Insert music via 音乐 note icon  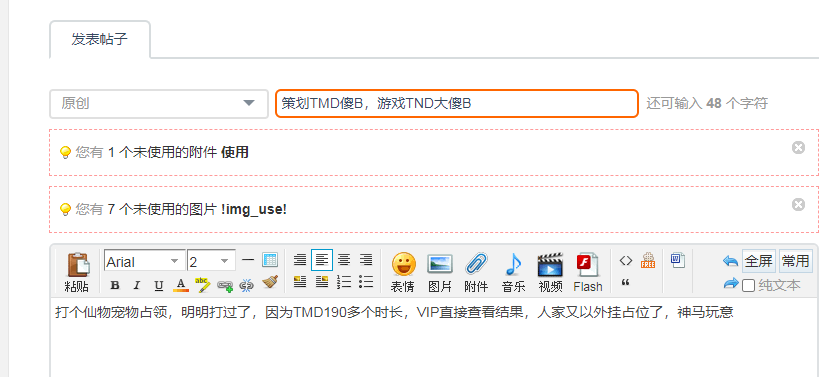pyautogui.click(x=514, y=272)
